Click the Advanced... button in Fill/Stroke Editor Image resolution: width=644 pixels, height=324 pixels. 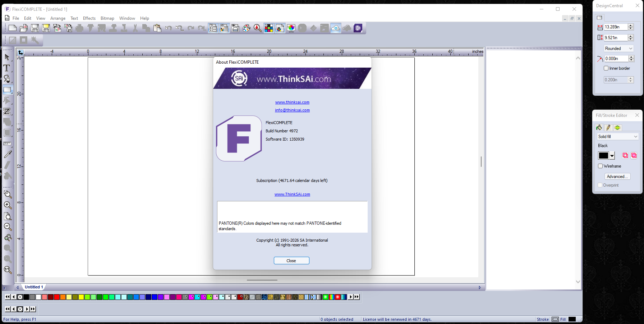click(x=617, y=177)
